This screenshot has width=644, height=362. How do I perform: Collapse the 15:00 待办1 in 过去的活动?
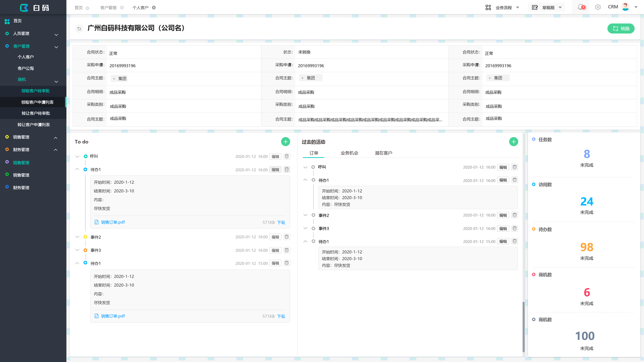[x=305, y=241]
